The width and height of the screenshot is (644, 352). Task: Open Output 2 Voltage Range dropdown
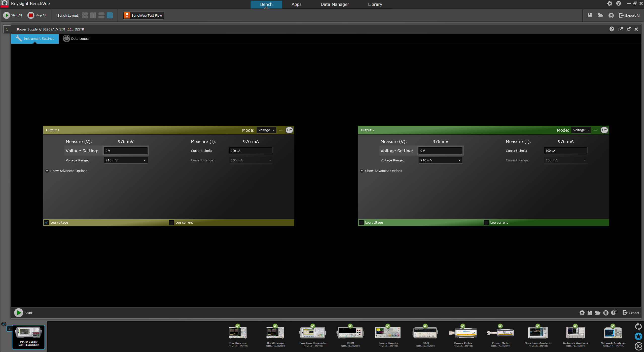click(440, 160)
